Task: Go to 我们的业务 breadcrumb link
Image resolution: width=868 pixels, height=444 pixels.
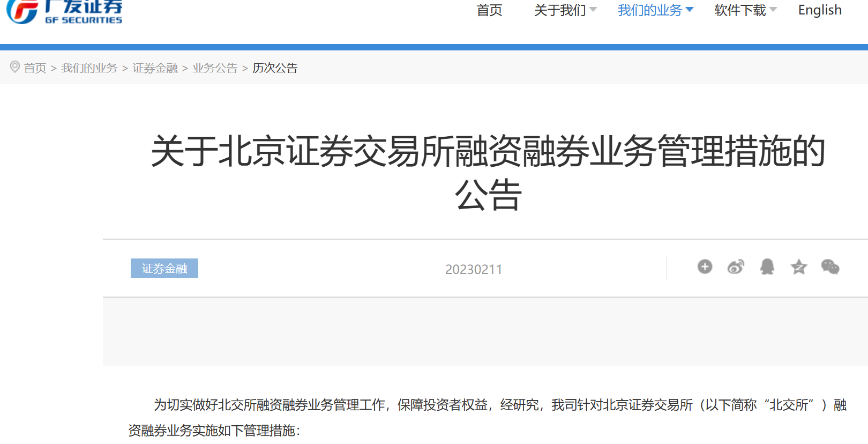Action: [x=89, y=68]
